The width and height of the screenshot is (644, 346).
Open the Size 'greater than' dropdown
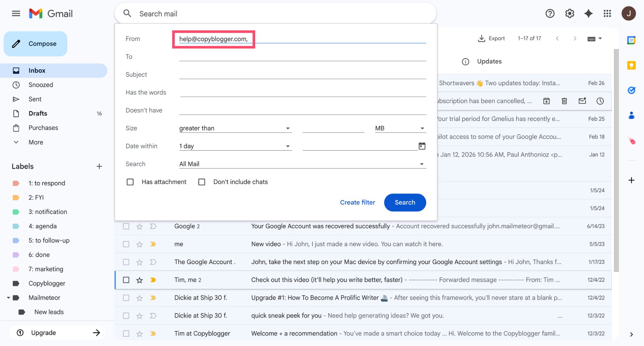[287, 128]
